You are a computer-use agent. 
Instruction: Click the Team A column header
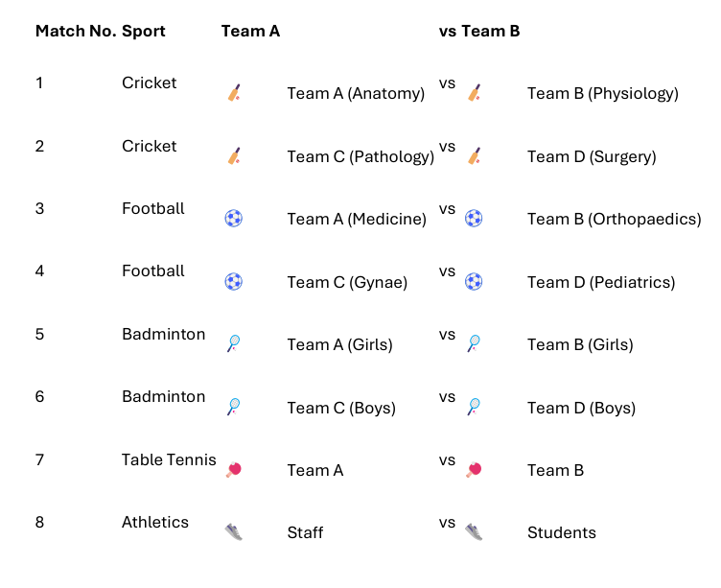(250, 31)
